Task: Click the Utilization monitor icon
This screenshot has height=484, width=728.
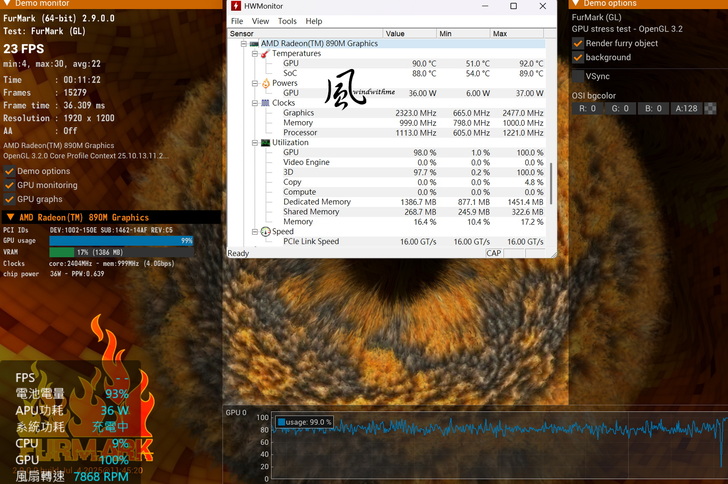Action: [x=265, y=143]
